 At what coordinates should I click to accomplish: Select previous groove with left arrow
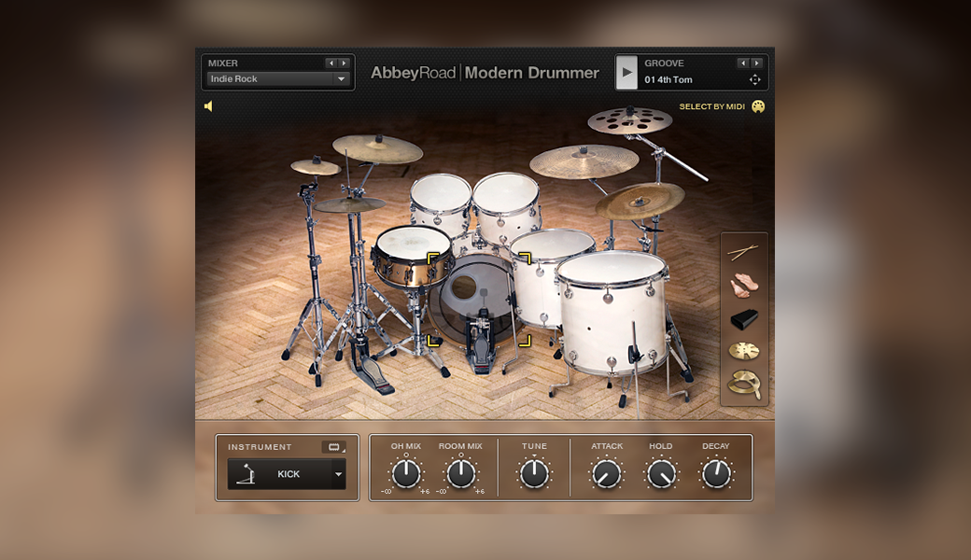(x=744, y=63)
